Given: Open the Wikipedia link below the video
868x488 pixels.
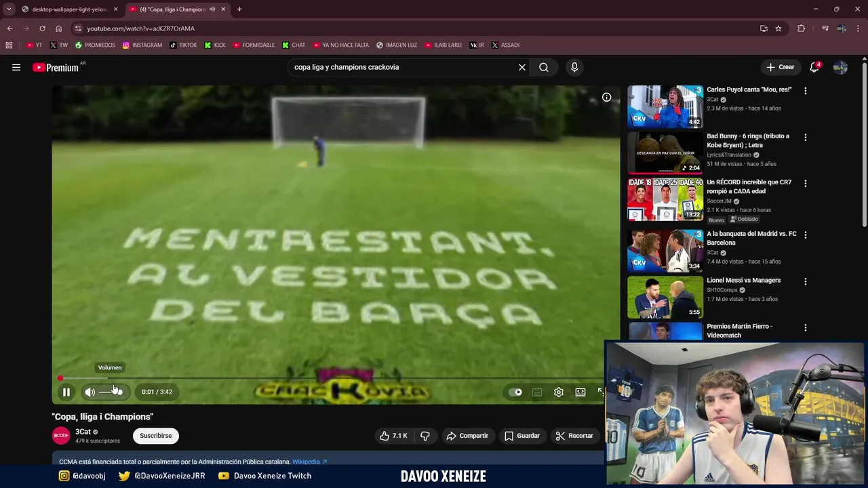Looking at the screenshot, I should pyautogui.click(x=309, y=462).
